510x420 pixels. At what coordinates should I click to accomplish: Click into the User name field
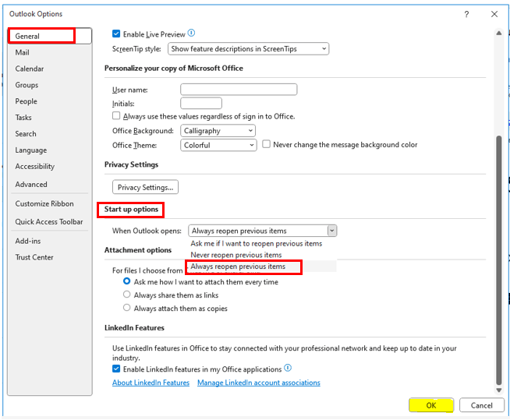pos(239,90)
